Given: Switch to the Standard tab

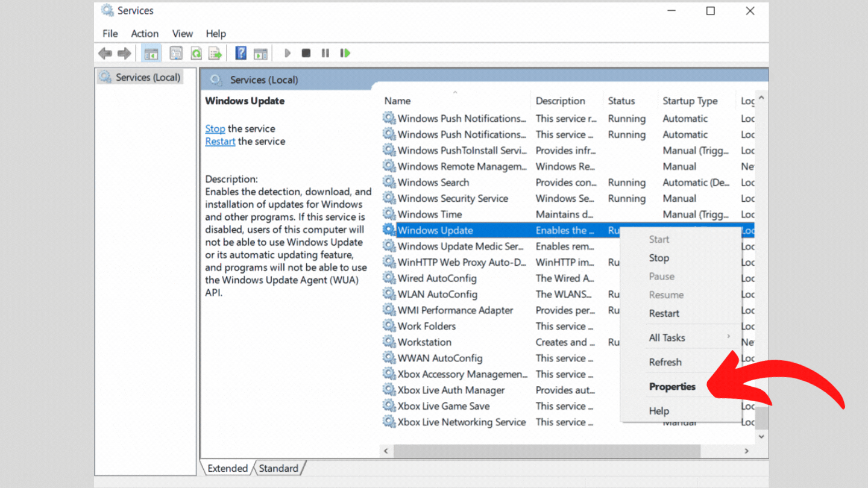Looking at the screenshot, I should (278, 468).
